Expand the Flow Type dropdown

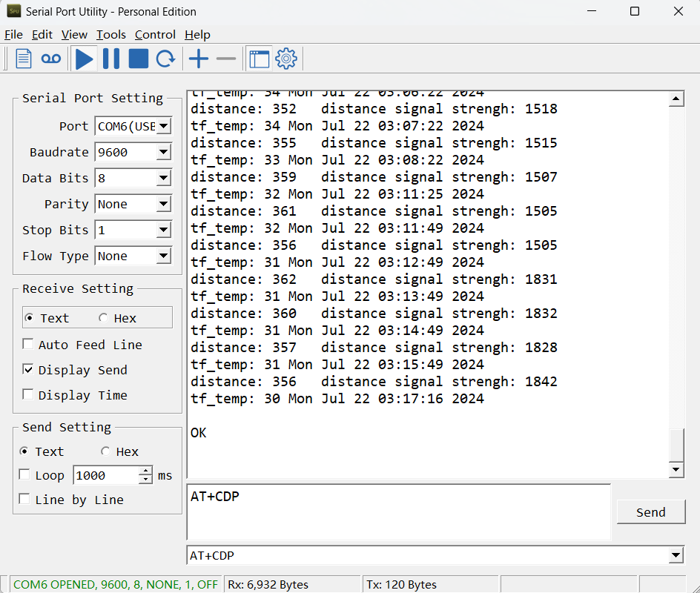(x=164, y=256)
